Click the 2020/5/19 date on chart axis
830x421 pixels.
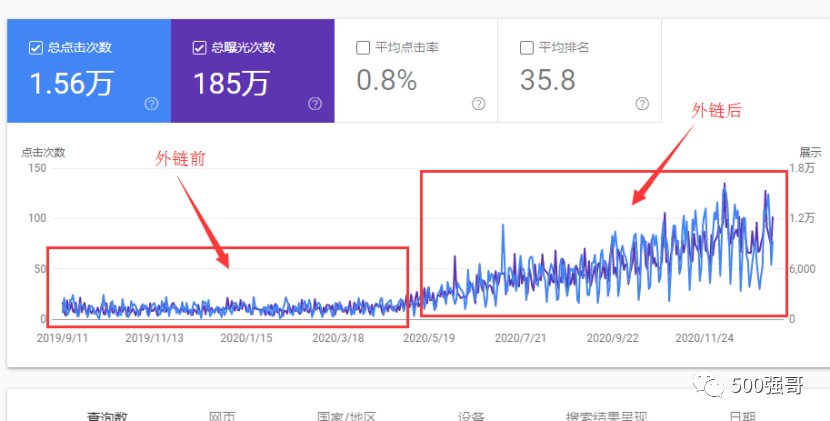[428, 338]
